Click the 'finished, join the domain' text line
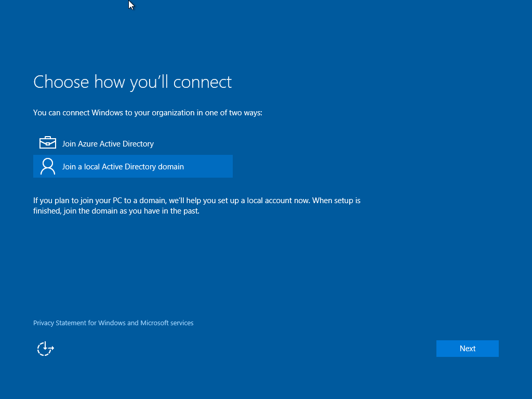 pos(116,211)
